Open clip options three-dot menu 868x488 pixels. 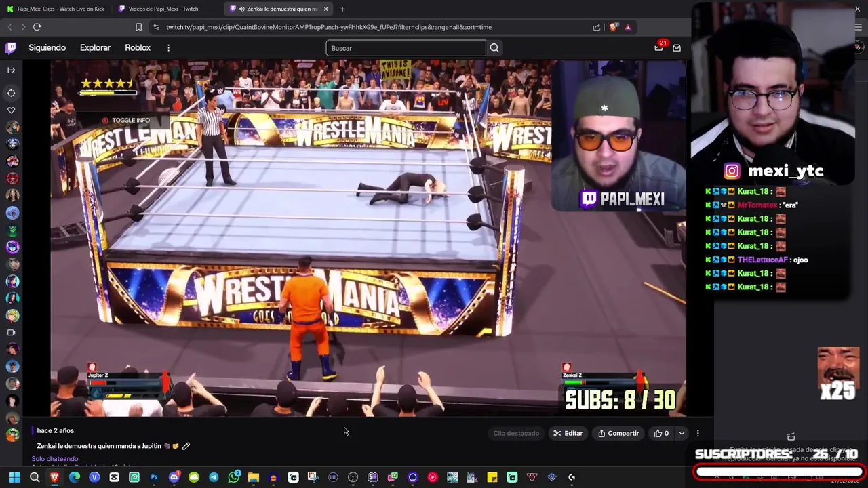(x=698, y=433)
